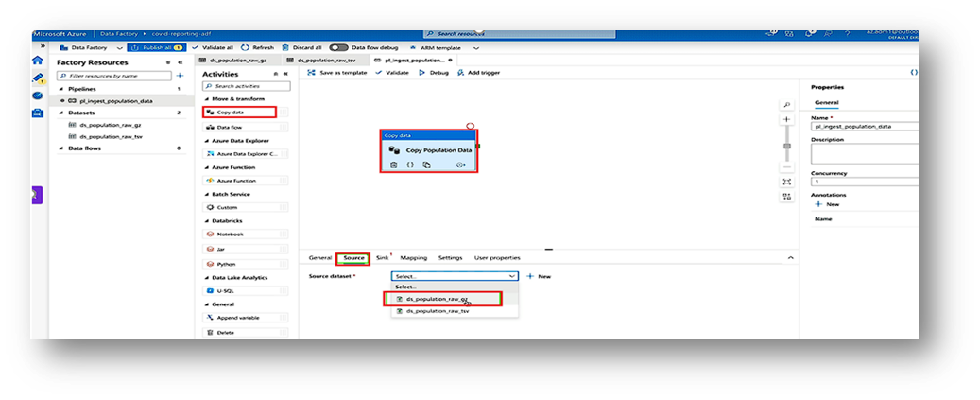
Task: Click the canvas zoom slider handle
Action: 787,145
